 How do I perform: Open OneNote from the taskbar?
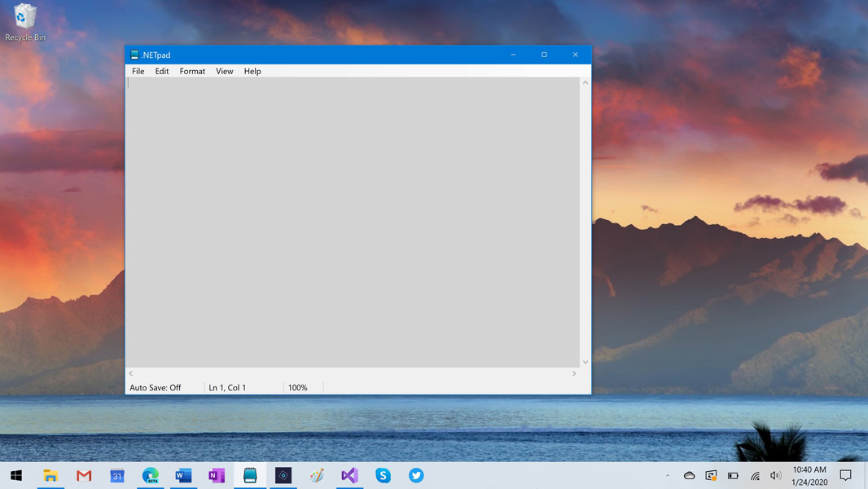[x=217, y=475]
